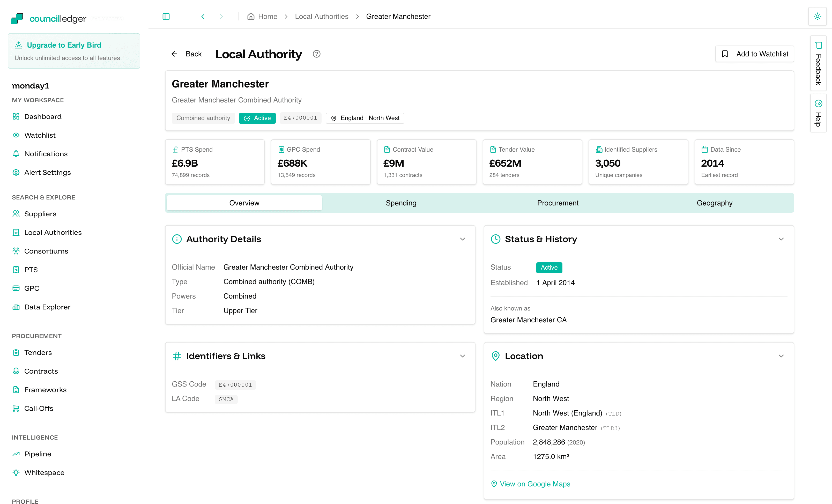Open View on Google Maps link

pos(530,484)
